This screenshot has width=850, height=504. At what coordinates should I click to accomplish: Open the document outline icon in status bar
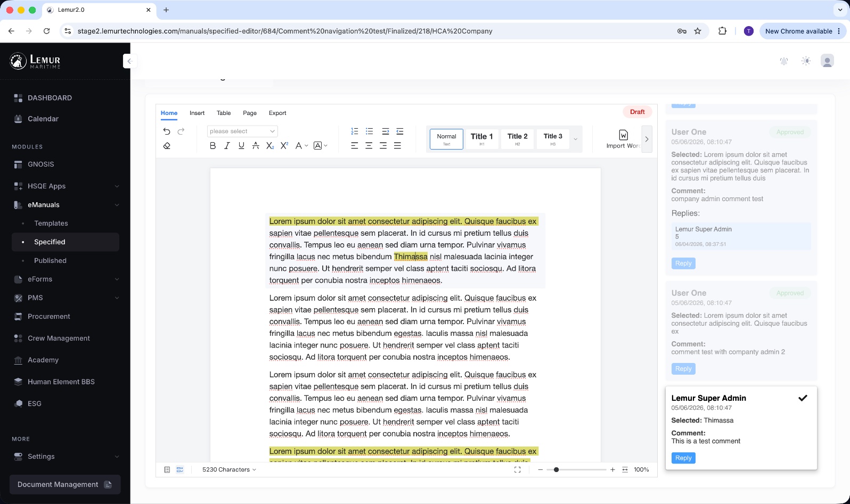tap(167, 469)
